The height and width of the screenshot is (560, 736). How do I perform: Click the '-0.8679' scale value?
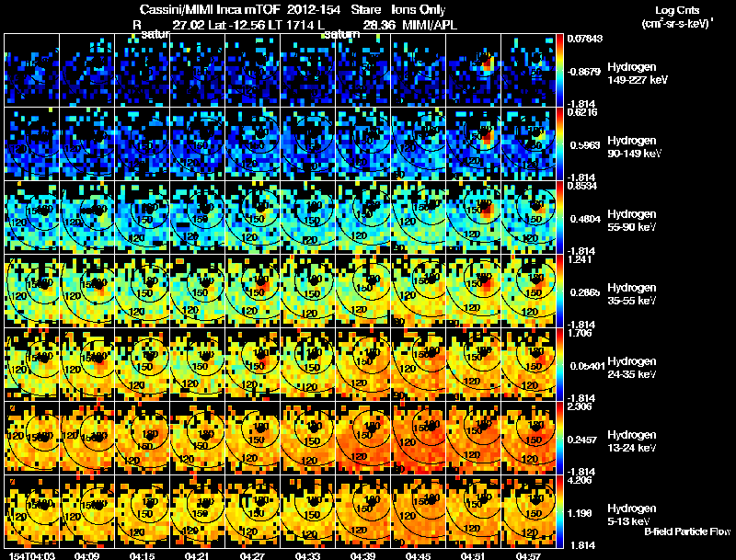(x=583, y=72)
